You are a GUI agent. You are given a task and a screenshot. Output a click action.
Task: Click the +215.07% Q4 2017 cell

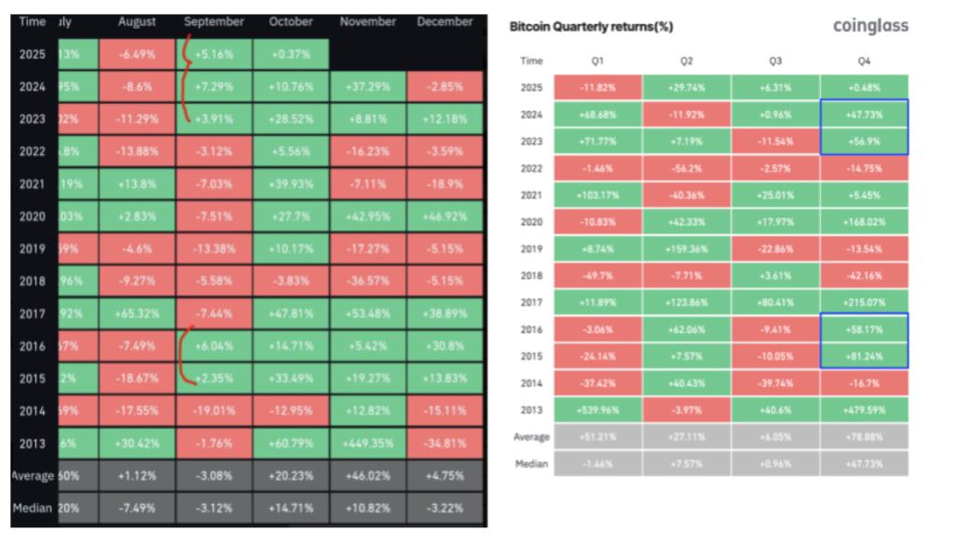point(864,303)
